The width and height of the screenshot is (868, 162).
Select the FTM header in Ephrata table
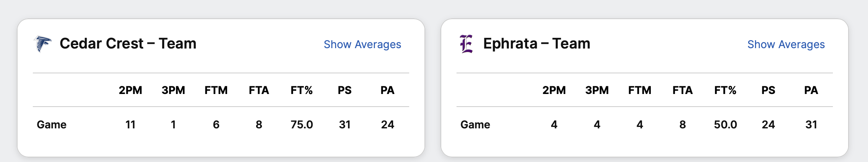[640, 90]
